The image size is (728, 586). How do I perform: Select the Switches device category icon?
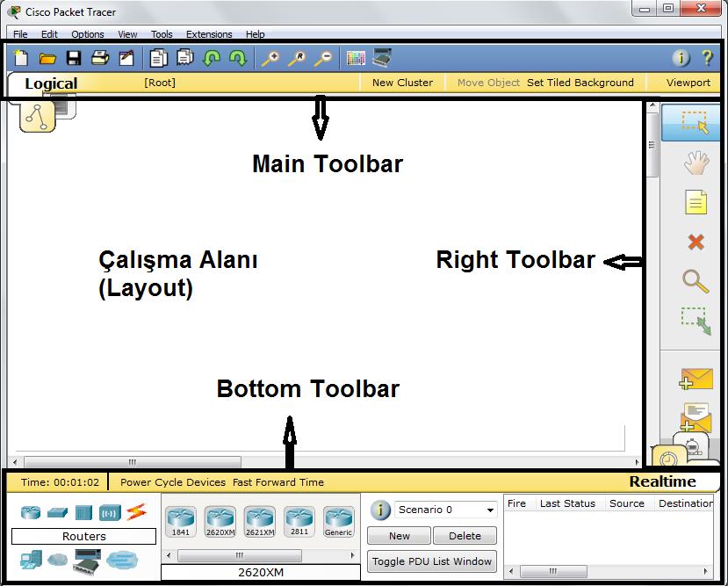point(57,512)
